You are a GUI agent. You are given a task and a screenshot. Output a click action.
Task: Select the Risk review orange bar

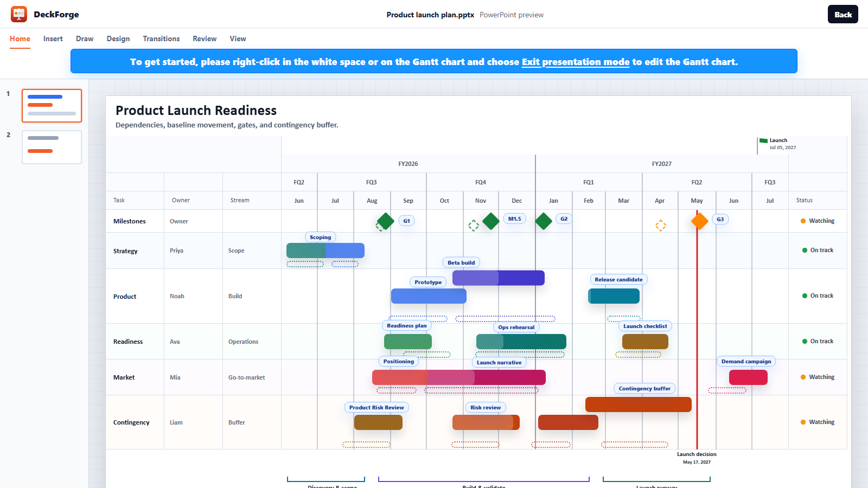tap(486, 422)
